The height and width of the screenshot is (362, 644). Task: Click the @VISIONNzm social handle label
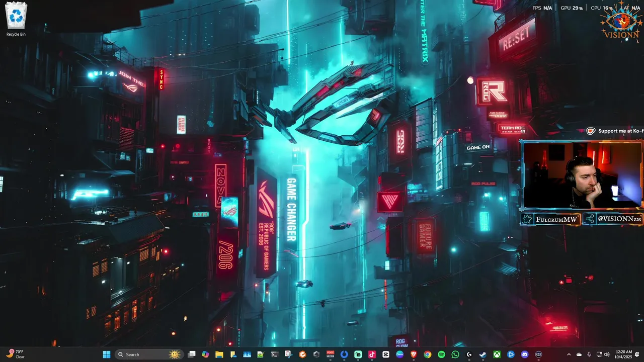[x=614, y=219]
